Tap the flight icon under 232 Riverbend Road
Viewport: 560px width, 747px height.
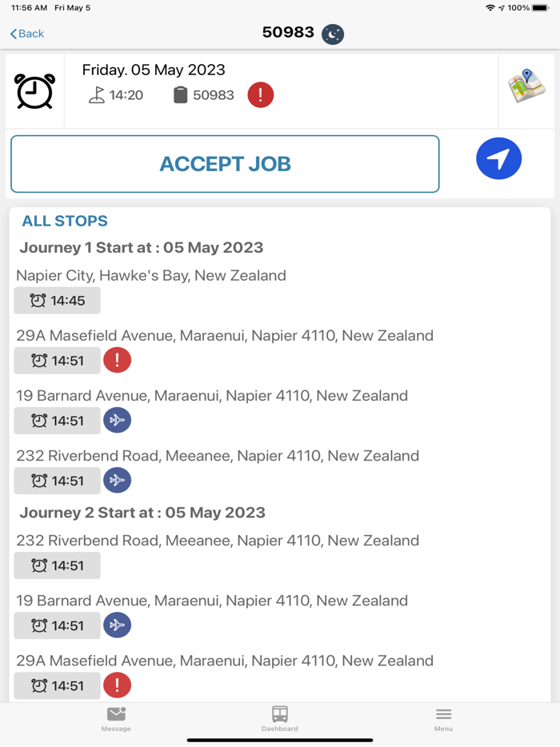[117, 480]
